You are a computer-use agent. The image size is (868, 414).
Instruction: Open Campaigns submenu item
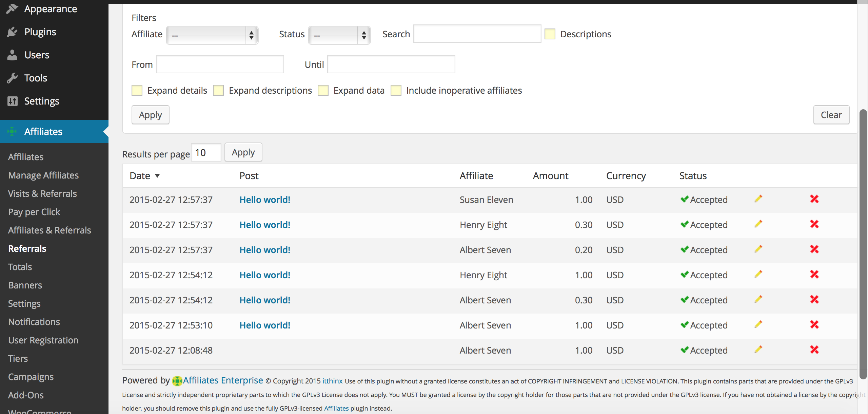pyautogui.click(x=31, y=377)
